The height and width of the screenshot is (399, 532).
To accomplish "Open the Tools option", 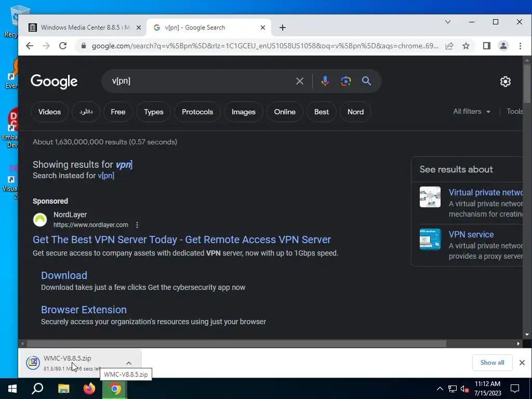I will [x=514, y=112].
